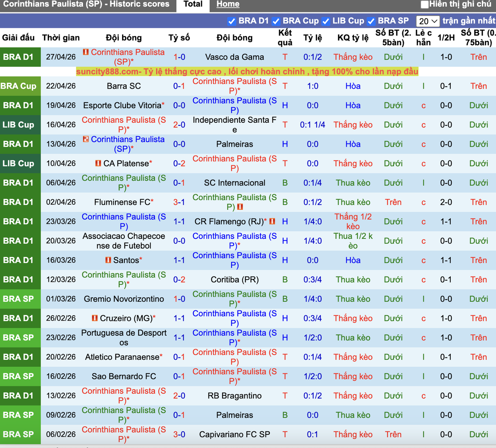Open the suncity888.com advertisement link
The width and height of the screenshot is (496, 448).
click(x=247, y=72)
